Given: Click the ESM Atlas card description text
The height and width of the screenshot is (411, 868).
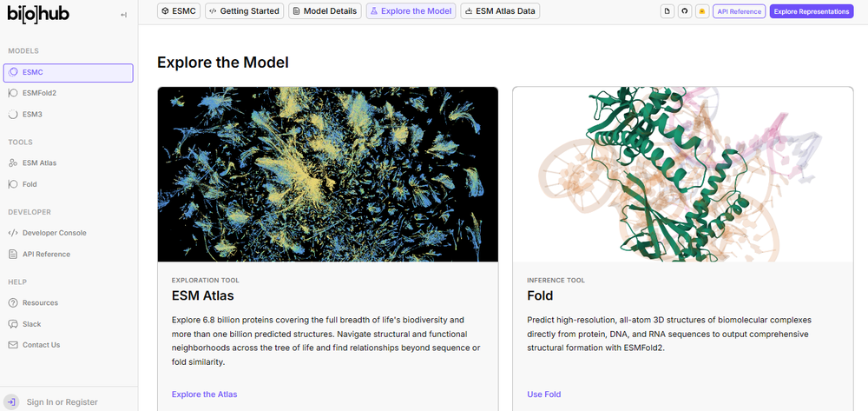Looking at the screenshot, I should (x=326, y=341).
